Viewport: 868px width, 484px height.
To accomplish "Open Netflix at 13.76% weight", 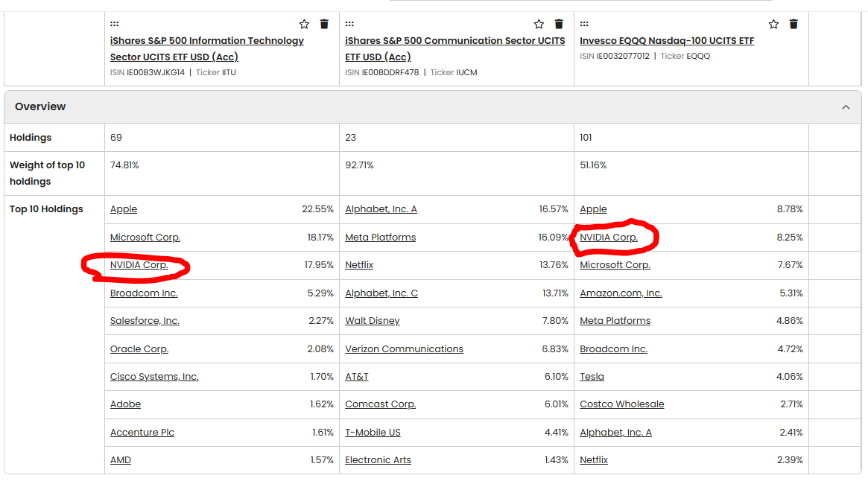I will 358,265.
